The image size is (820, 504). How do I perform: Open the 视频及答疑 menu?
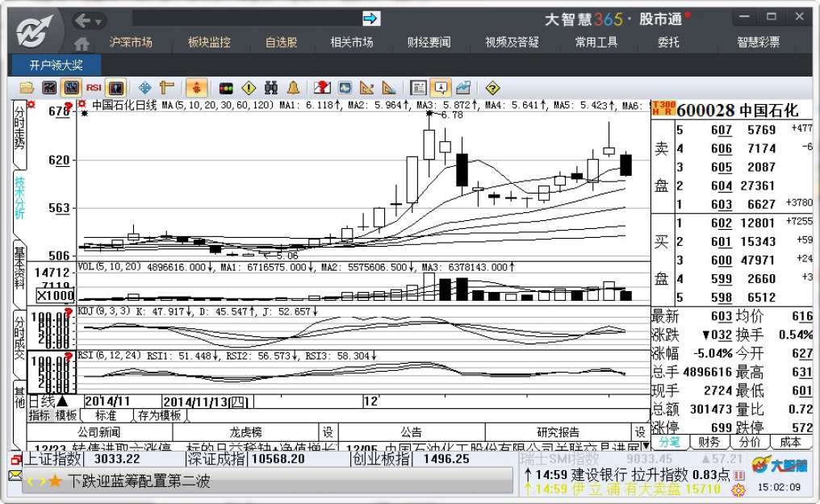pyautogui.click(x=512, y=42)
